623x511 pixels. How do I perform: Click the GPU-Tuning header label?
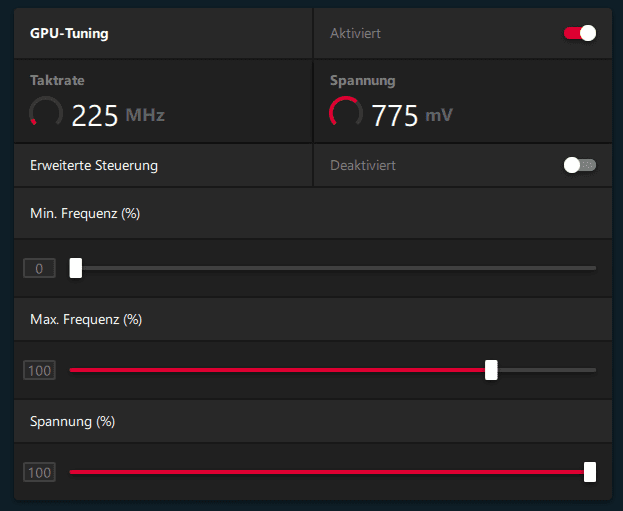click(69, 33)
